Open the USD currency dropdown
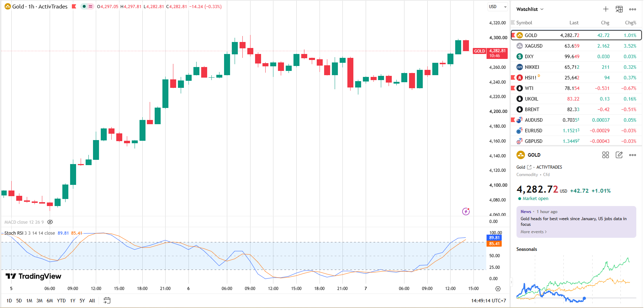 coord(498,7)
